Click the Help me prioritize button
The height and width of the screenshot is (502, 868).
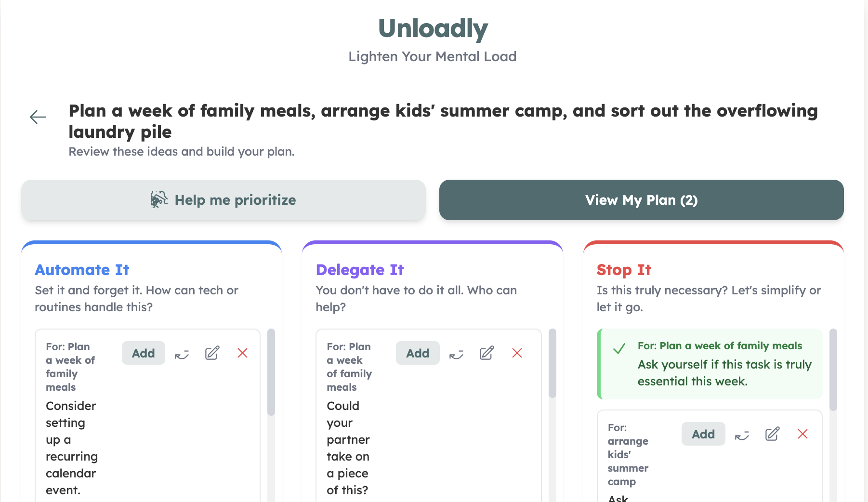point(223,199)
